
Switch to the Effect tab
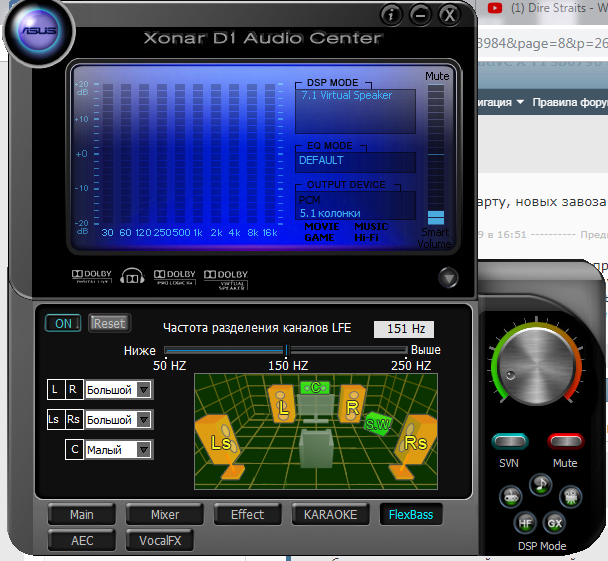coord(247,514)
